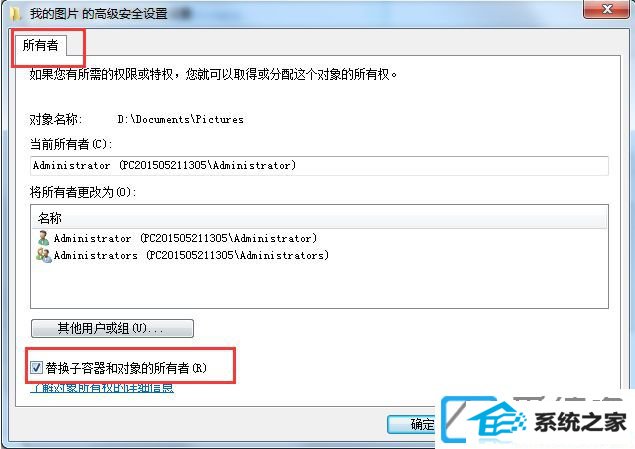Select the Administrators (PC201505211305\Administrators) entry text
This screenshot has height=449, width=635.
tap(191, 255)
